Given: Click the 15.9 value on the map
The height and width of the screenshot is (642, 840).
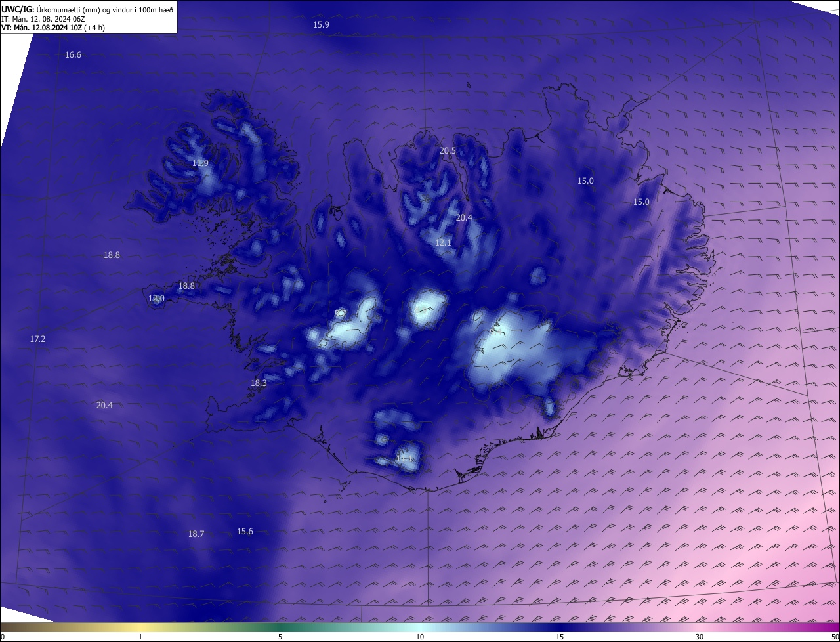Looking at the screenshot, I should point(321,25).
